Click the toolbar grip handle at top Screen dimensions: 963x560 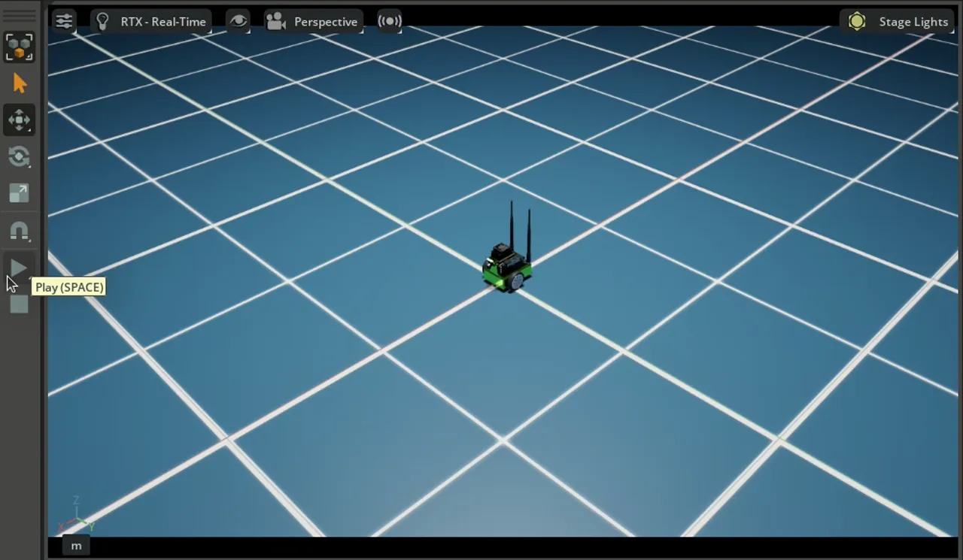point(19,14)
